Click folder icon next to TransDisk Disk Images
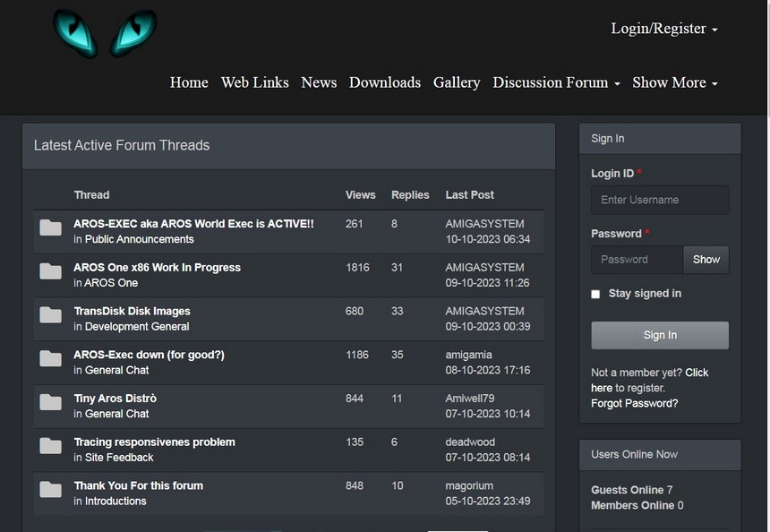This screenshot has width=770, height=532. pyautogui.click(x=51, y=315)
